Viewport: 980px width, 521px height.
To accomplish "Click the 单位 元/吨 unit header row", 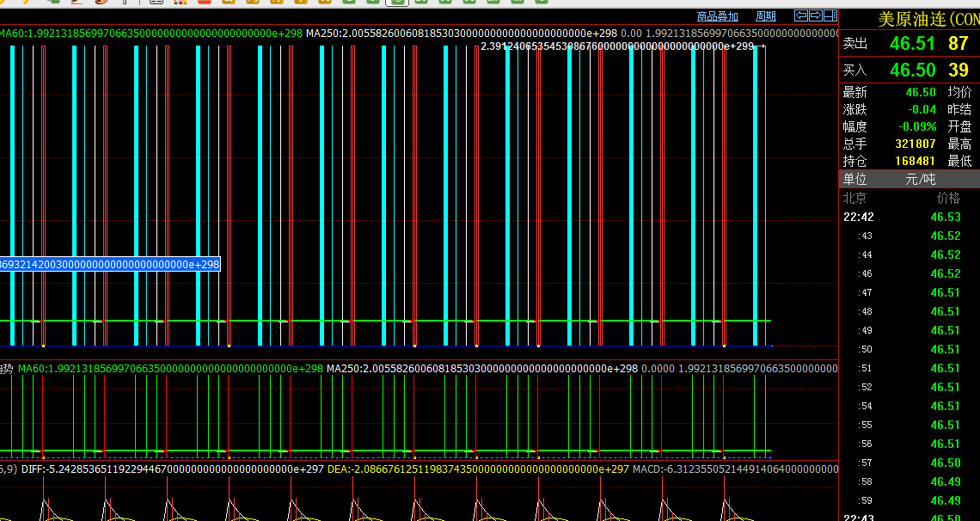I will (909, 179).
